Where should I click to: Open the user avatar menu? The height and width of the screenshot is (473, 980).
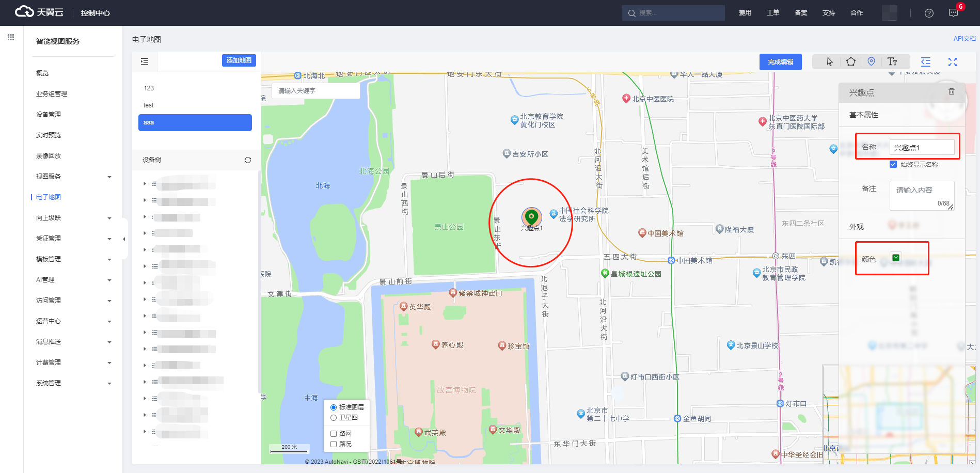889,13
